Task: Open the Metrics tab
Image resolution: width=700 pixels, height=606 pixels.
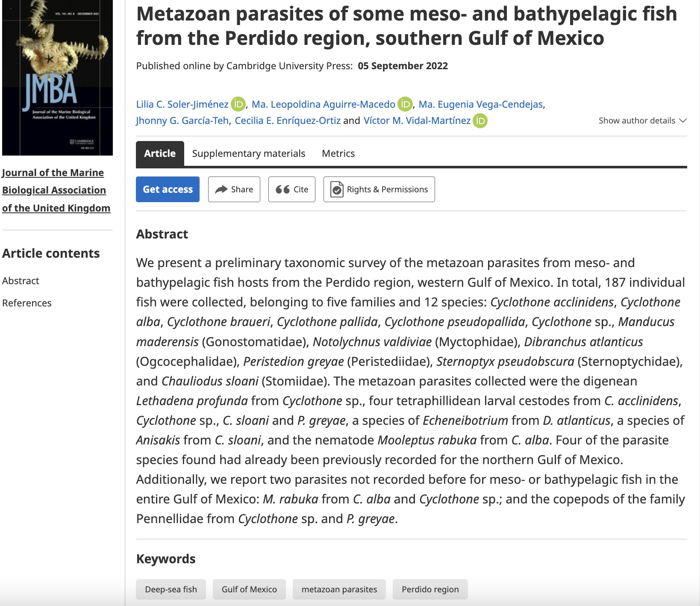Action: coord(338,153)
